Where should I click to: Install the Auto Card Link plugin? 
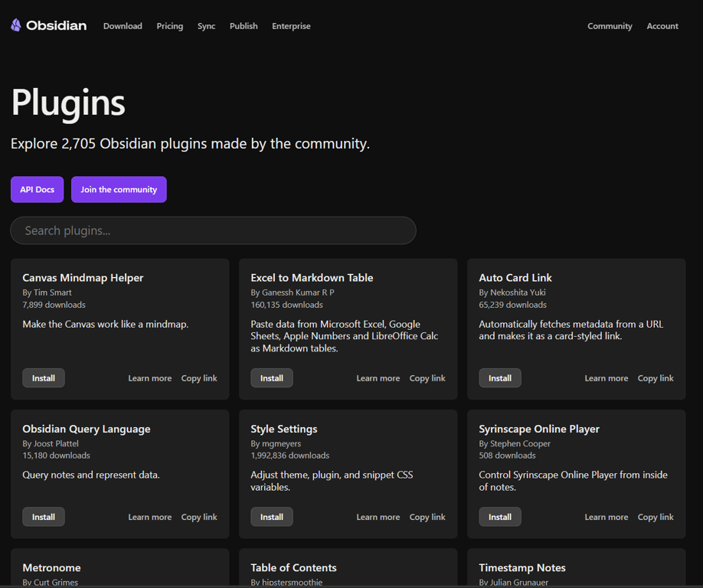pyautogui.click(x=500, y=377)
